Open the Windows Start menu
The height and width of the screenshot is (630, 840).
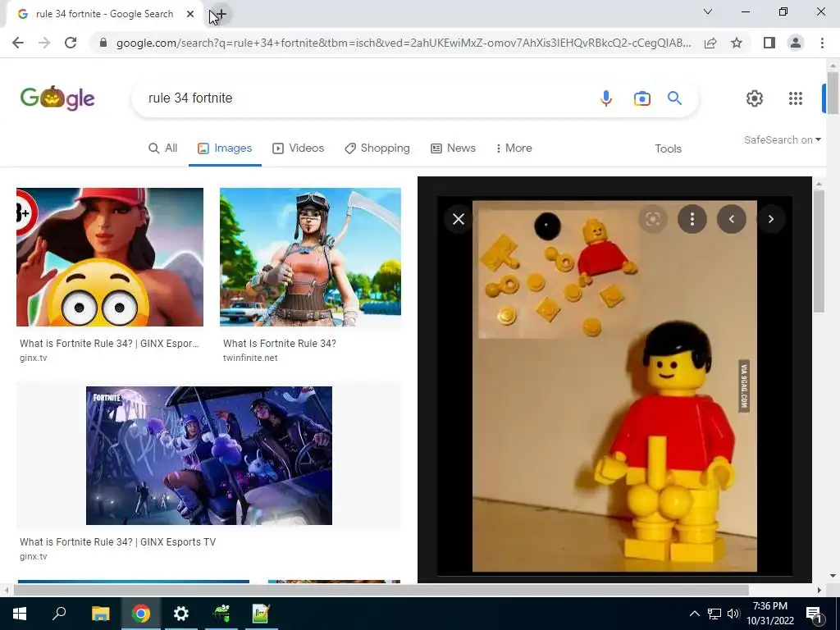click(20, 614)
